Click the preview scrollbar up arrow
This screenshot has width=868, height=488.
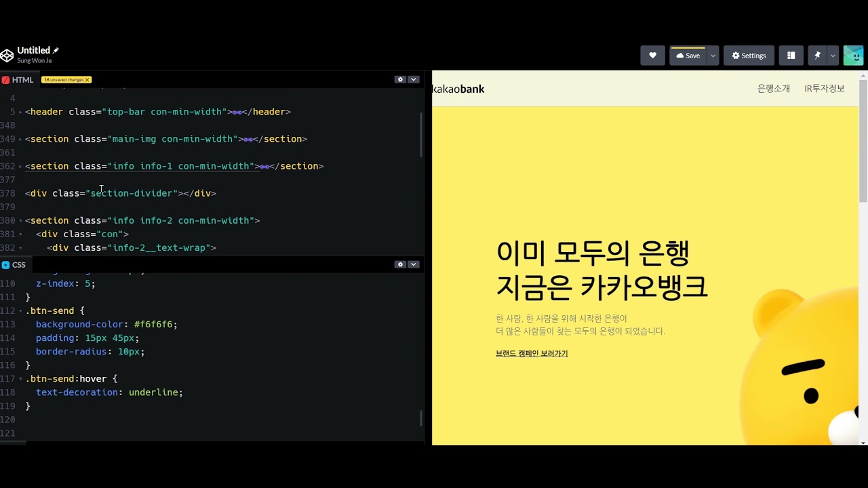(x=863, y=75)
